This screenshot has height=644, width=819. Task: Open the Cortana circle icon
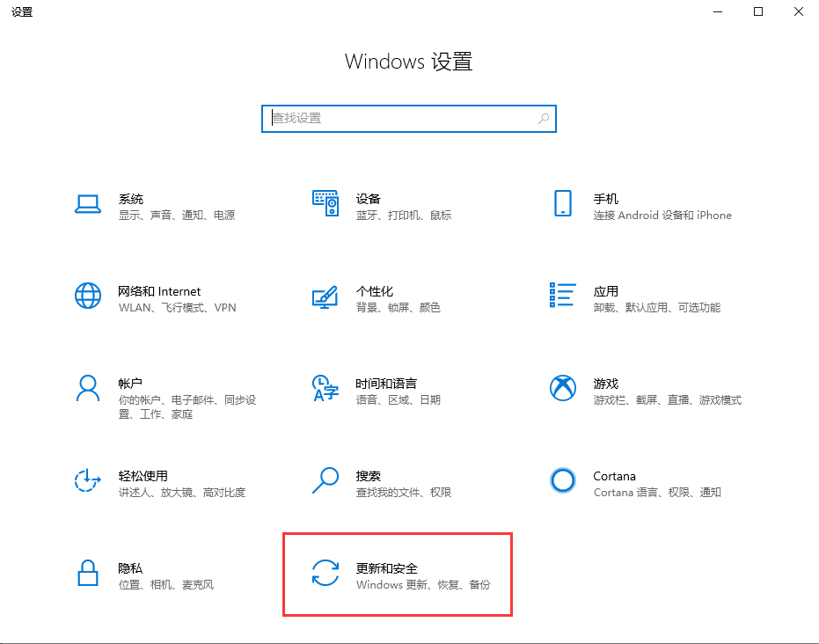tap(563, 480)
